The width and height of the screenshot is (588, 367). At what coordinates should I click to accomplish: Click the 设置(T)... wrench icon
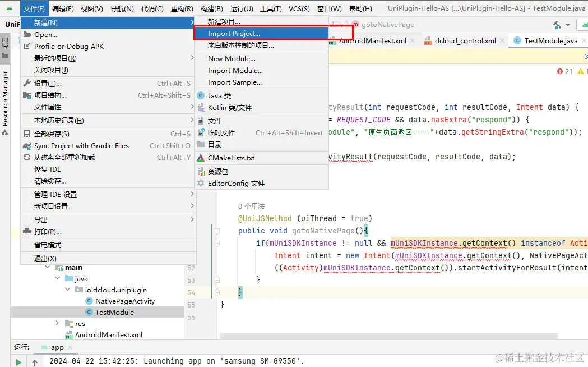[27, 83]
